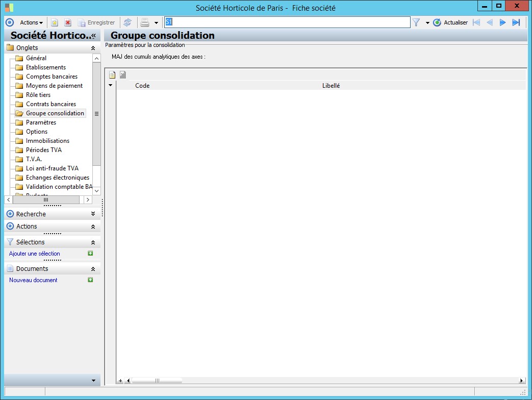
Task: Collapse the Sélections section
Action: [93, 242]
